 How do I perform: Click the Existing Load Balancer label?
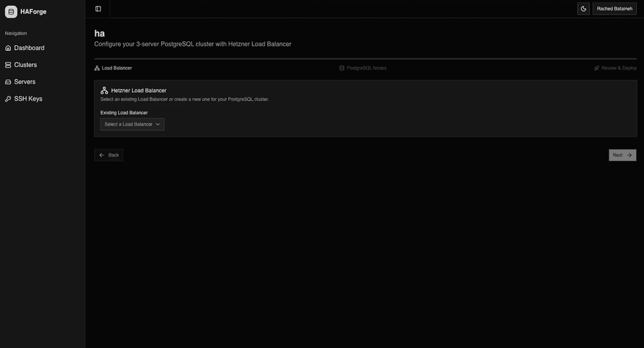pos(124,113)
